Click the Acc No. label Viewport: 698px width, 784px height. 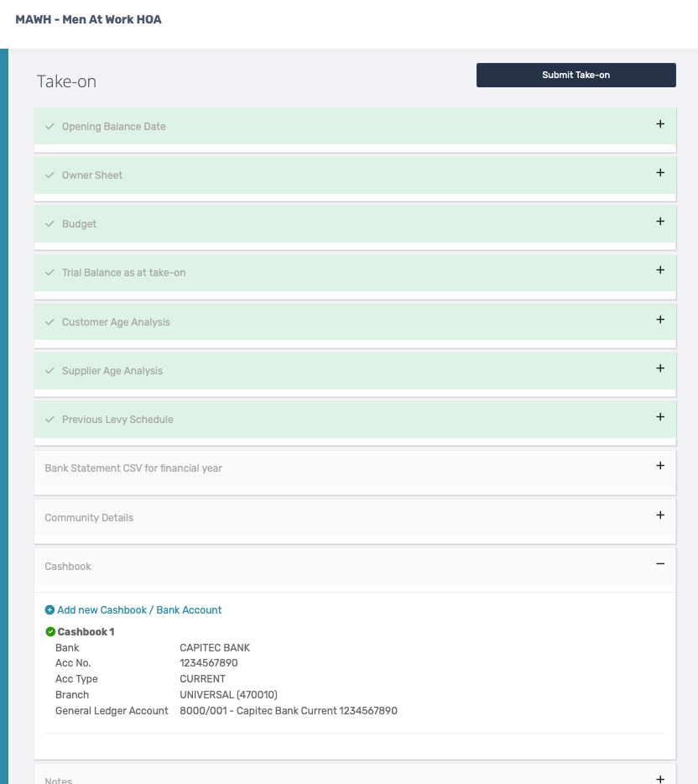(x=73, y=663)
